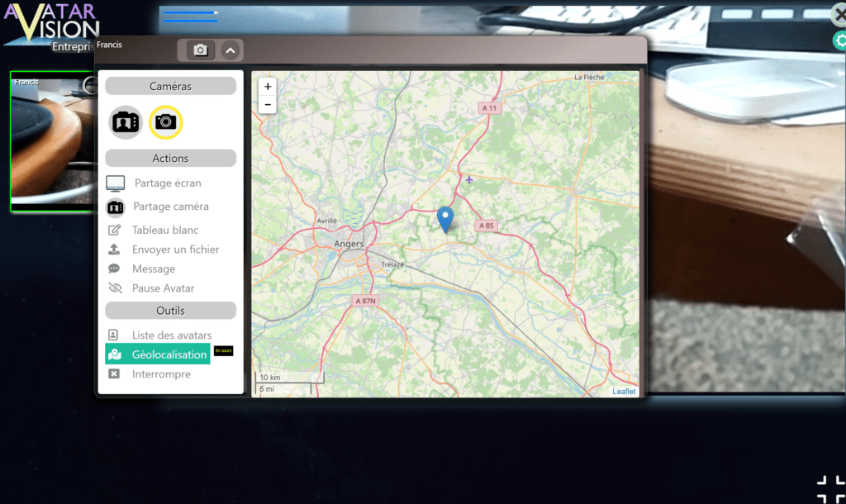The height and width of the screenshot is (504, 846).
Task: Choose Envoyer un fichier upload option
Action: (175, 250)
